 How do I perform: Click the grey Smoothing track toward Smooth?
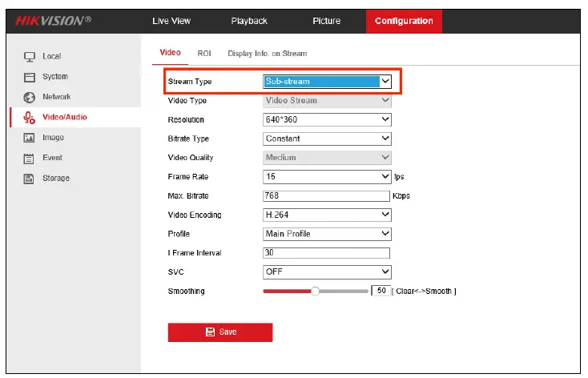(344, 291)
